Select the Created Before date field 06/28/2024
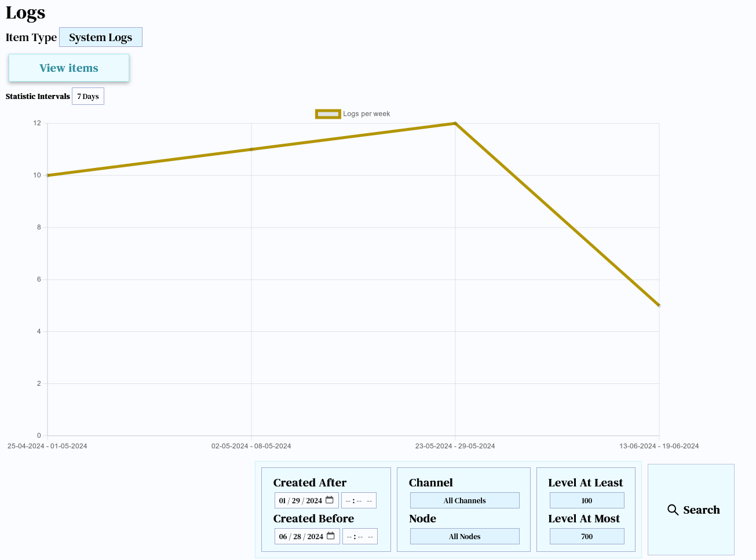 click(307, 536)
